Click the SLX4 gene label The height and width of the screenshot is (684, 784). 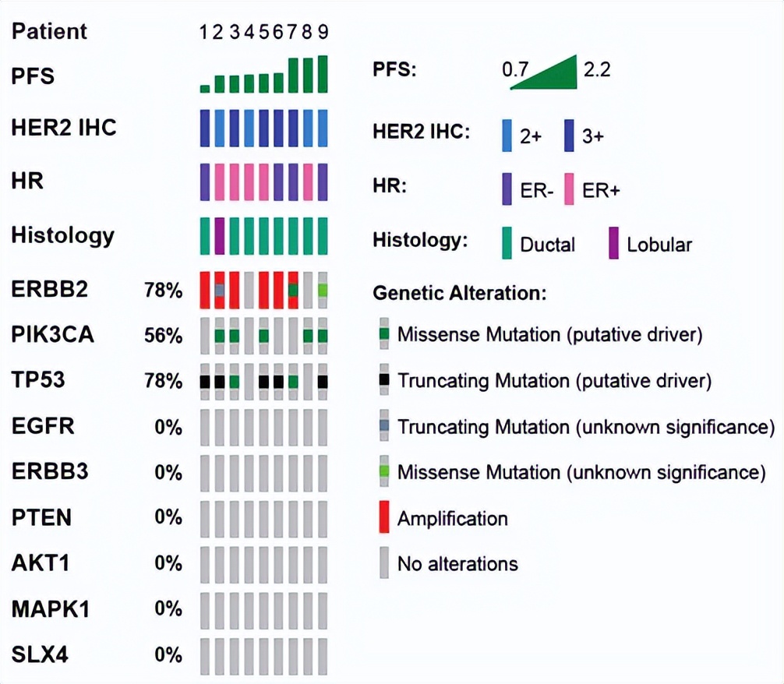(40, 654)
